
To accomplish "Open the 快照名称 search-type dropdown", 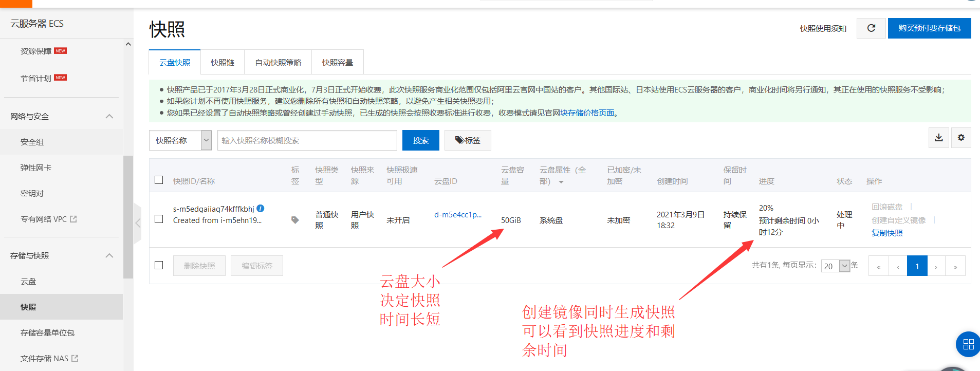I will click(x=180, y=140).
